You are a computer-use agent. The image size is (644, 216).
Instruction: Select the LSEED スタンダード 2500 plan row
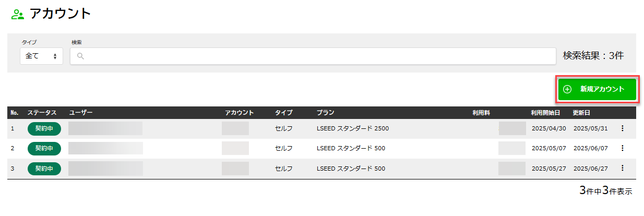(x=352, y=128)
